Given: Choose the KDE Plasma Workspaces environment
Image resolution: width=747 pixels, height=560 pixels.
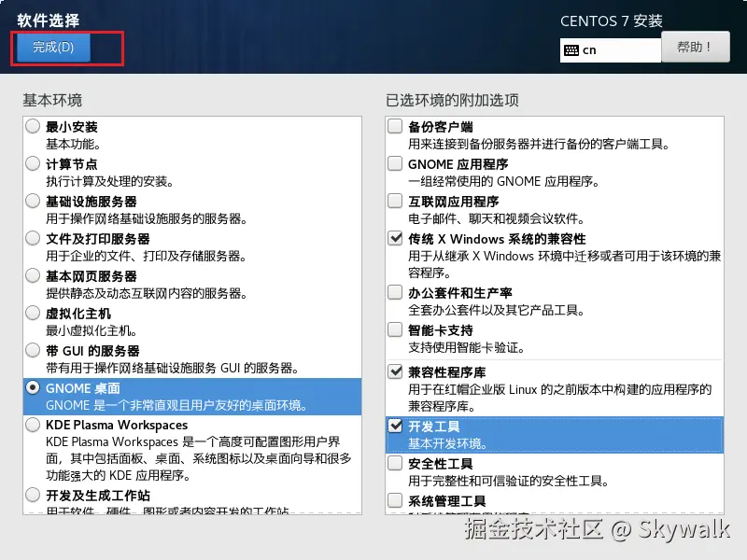Looking at the screenshot, I should point(33,425).
